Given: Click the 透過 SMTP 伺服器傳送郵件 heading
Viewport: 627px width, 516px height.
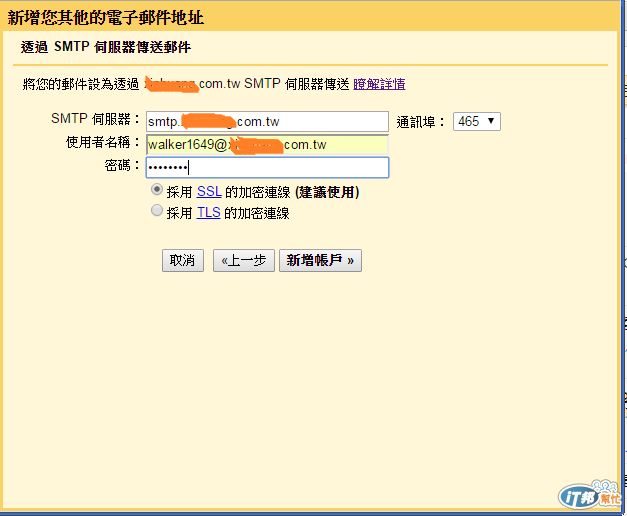Looking at the screenshot, I should tap(106, 47).
